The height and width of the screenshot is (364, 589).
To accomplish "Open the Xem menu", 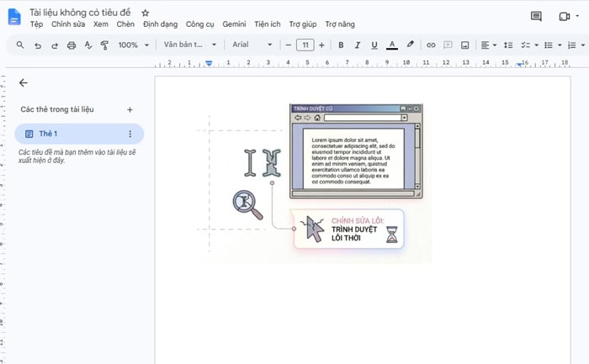I will pos(101,24).
